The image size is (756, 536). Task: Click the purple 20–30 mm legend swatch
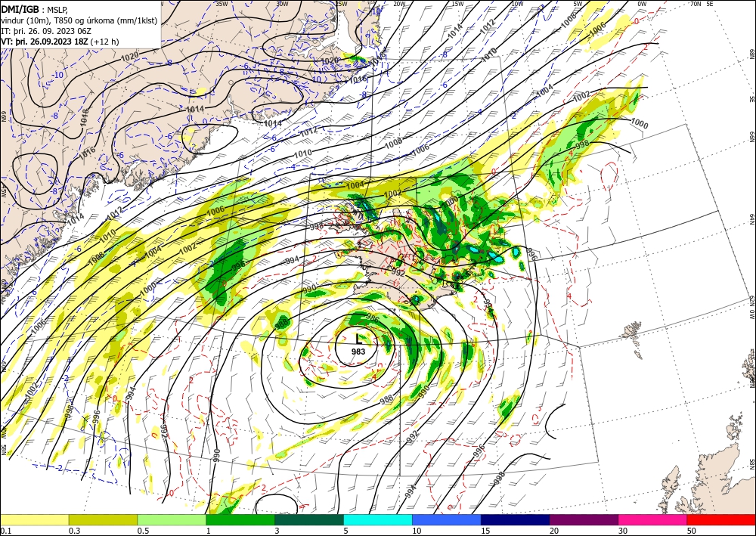tap(584, 519)
